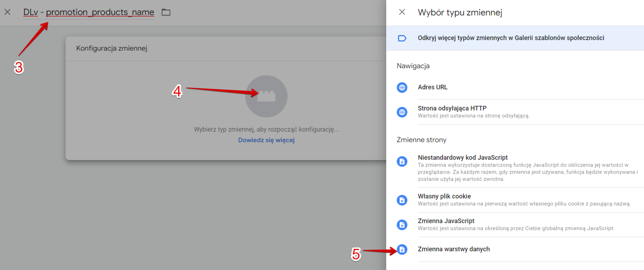Select Strona odsyłająca HTTP variable type

point(515,112)
